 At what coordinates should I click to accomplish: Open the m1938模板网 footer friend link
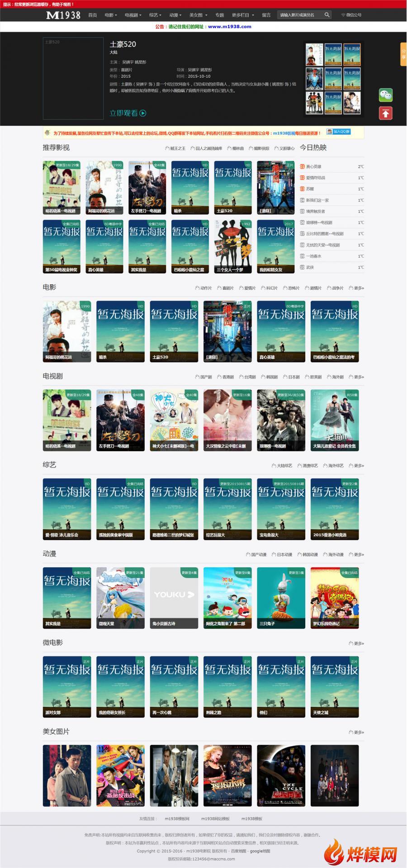click(x=177, y=819)
